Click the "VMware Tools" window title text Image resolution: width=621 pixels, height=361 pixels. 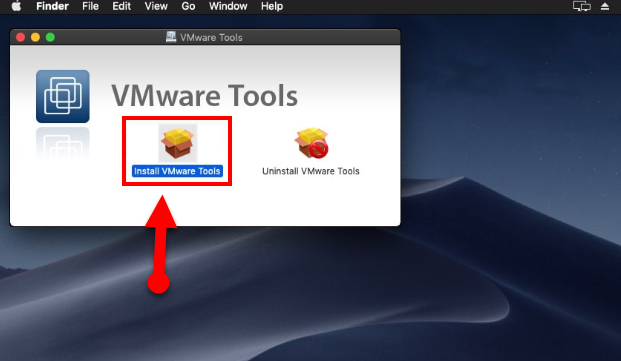point(211,38)
